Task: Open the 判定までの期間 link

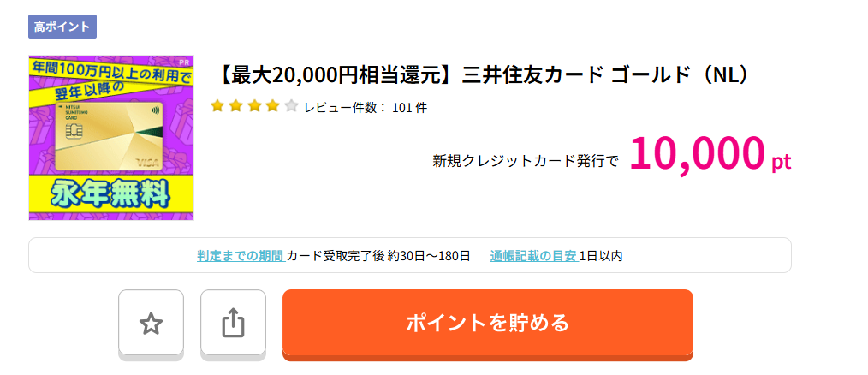Action: coord(241,256)
